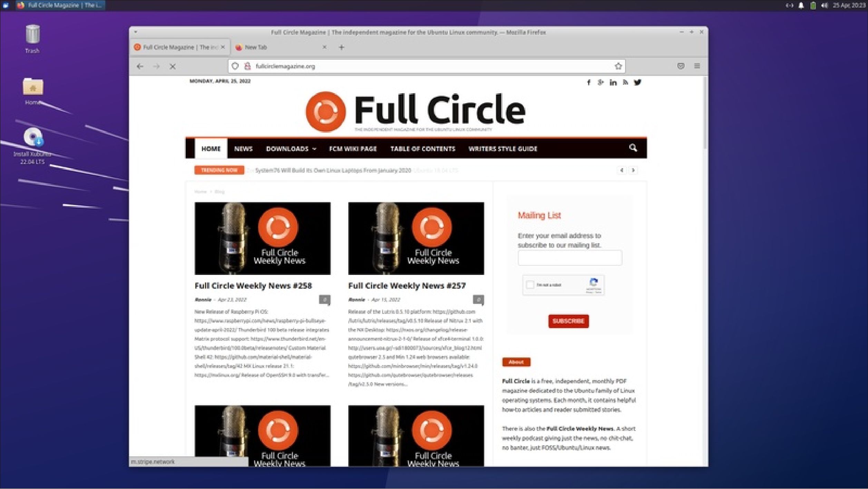Bookmark this page with the star icon

coord(618,66)
